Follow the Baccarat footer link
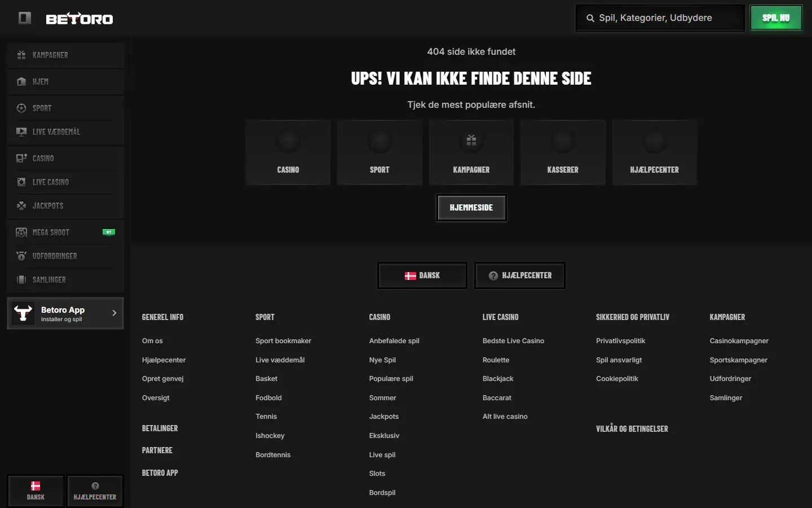Image resolution: width=812 pixels, height=508 pixels. click(x=497, y=398)
